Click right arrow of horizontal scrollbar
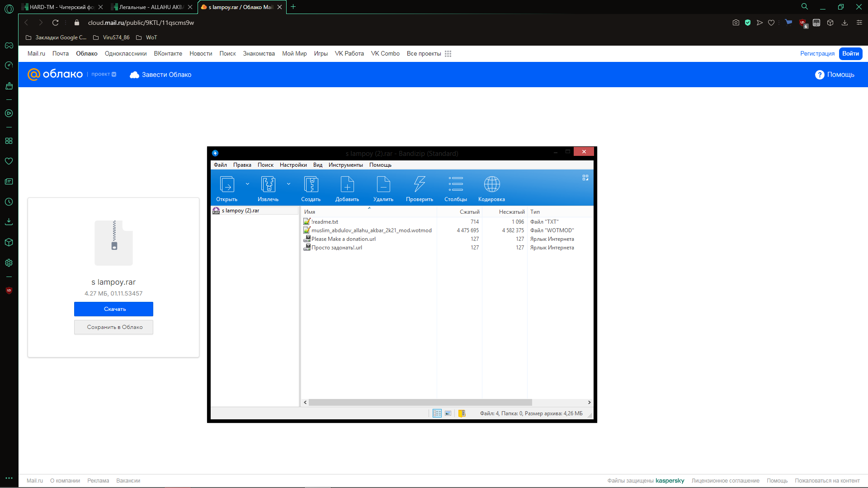 [589, 402]
